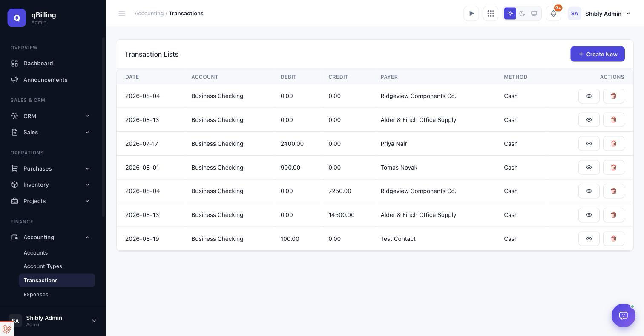The width and height of the screenshot is (644, 336).
Task: Open the notifications bell
Action: click(x=553, y=14)
